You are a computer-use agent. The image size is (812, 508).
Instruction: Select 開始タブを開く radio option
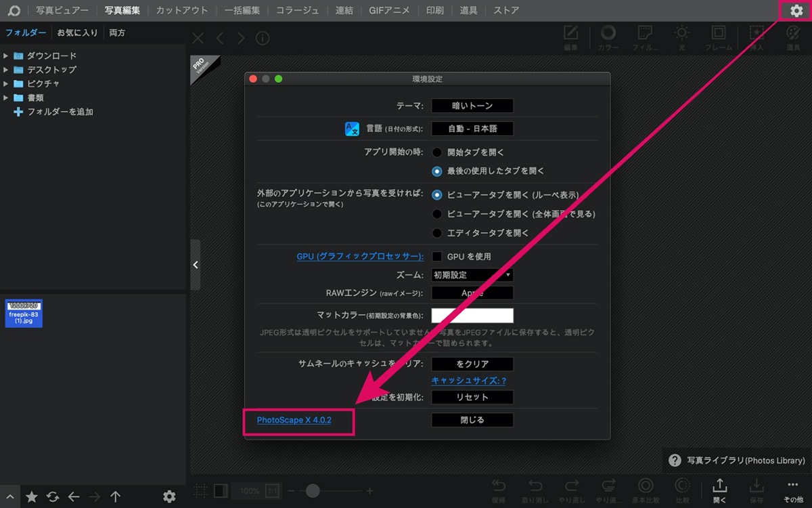click(x=437, y=152)
